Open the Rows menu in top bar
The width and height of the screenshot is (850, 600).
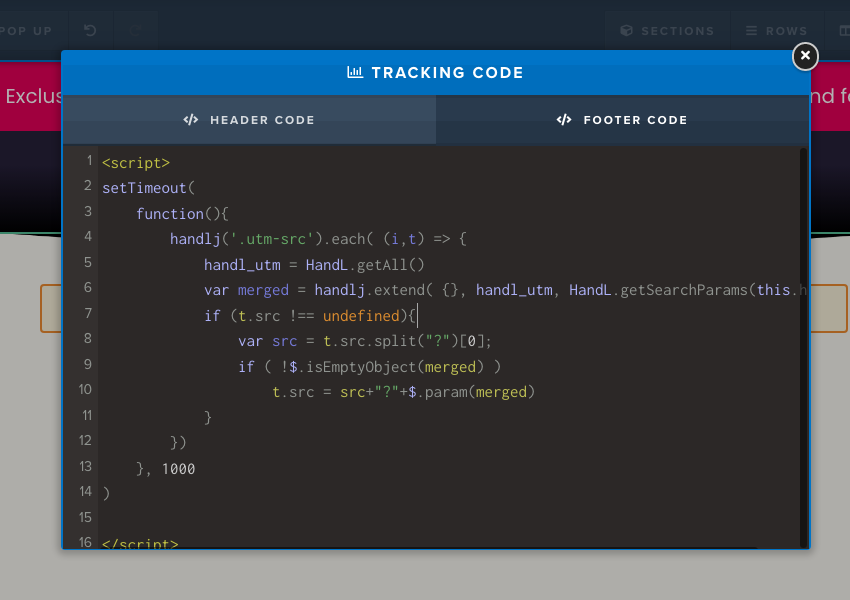click(x=776, y=31)
